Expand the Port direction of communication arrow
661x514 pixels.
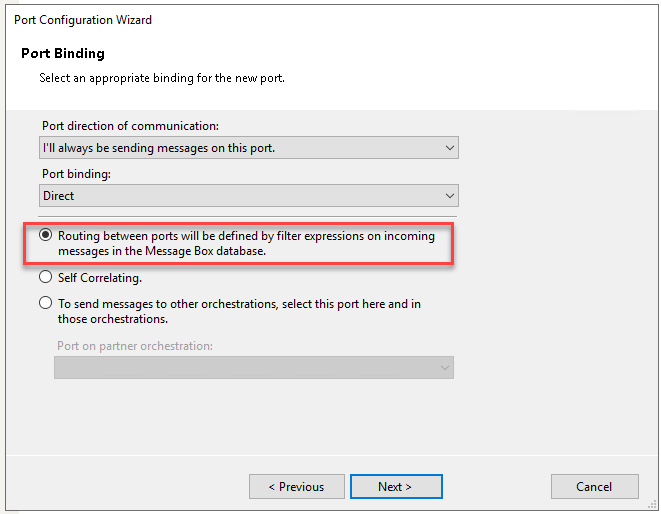[448, 148]
